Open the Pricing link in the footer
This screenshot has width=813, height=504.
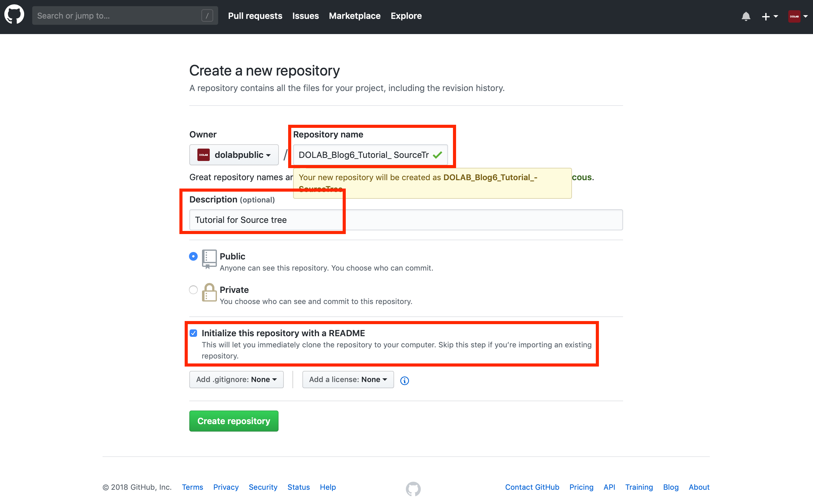click(x=581, y=487)
